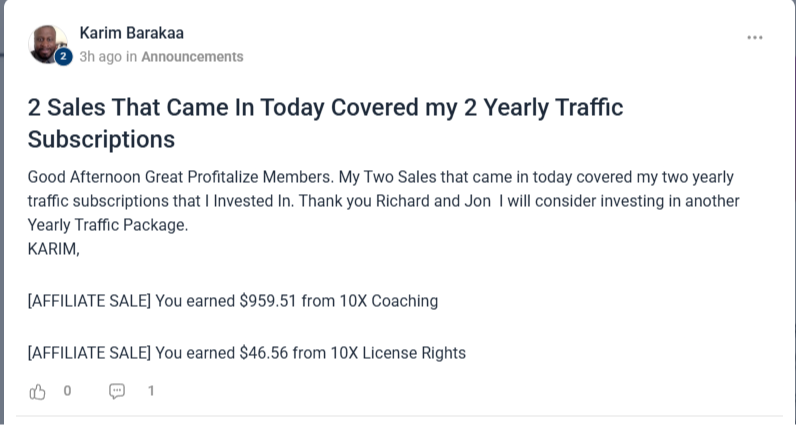This screenshot has width=796, height=425.
Task: Click the comment count showing 1
Action: (150, 391)
